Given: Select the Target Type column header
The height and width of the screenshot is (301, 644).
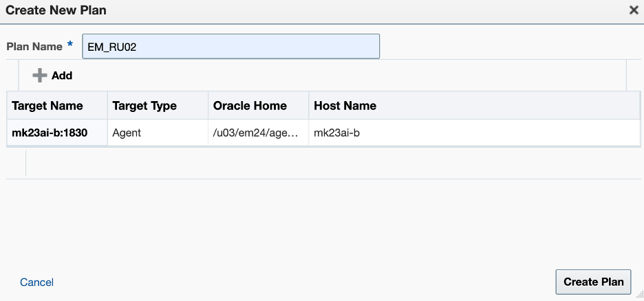Looking at the screenshot, I should (144, 106).
